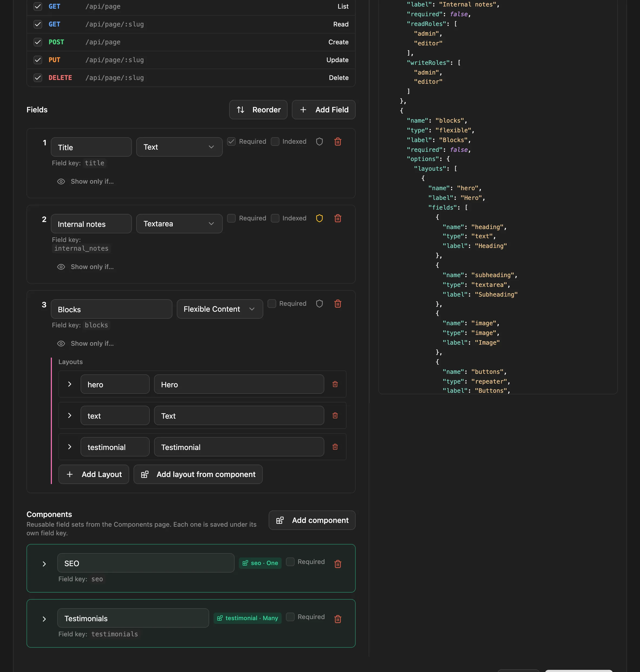Remove the testimonial layout trash icon

click(335, 447)
